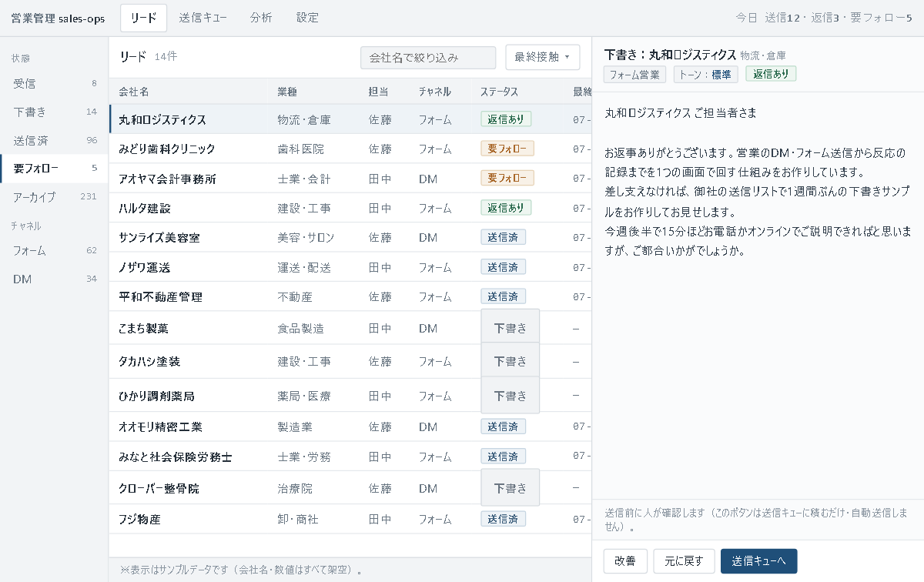924x582 pixels.
Task: Click the 営業管理 sales-ops app title
Action: click(x=58, y=18)
